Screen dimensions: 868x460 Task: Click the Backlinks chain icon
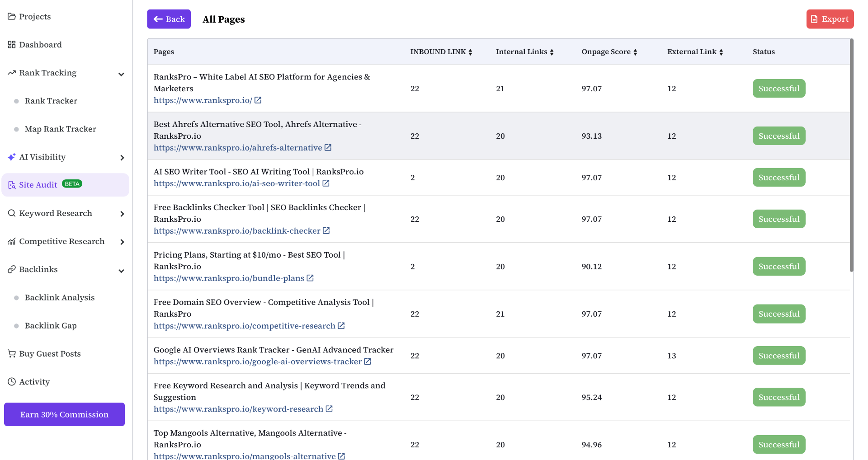point(12,269)
